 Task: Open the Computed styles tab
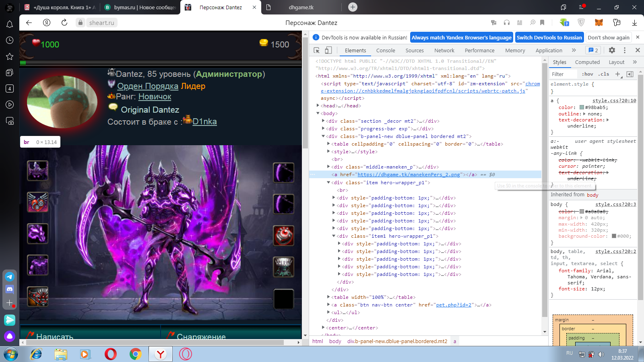tap(587, 62)
